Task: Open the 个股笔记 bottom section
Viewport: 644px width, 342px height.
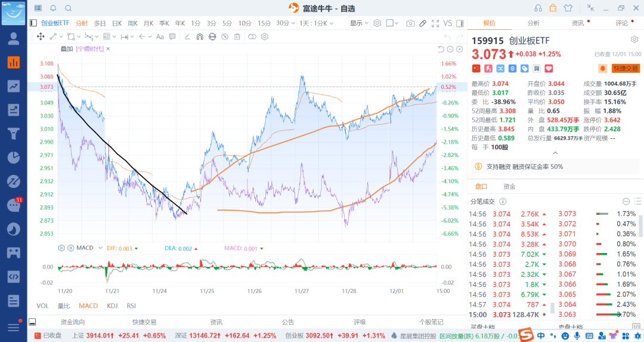Action: [431, 322]
